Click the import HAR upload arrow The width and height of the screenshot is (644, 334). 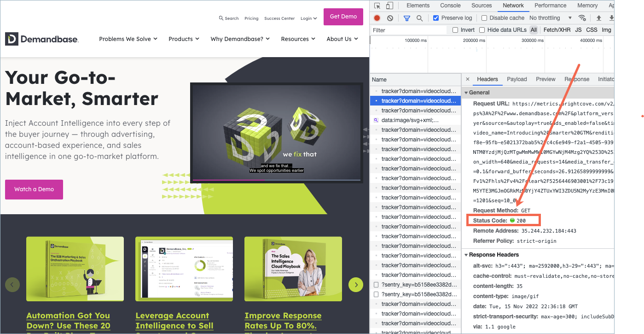[x=599, y=18]
